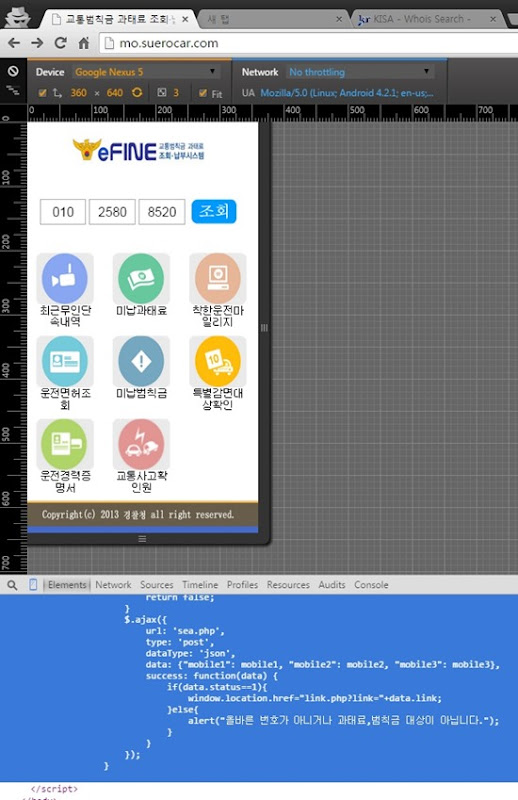Open the Network throttling dropdown
The image size is (518, 800).
[360, 72]
